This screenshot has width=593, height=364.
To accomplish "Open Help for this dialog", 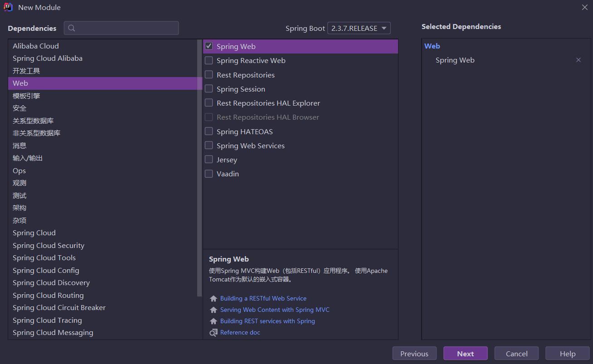I will [x=568, y=354].
